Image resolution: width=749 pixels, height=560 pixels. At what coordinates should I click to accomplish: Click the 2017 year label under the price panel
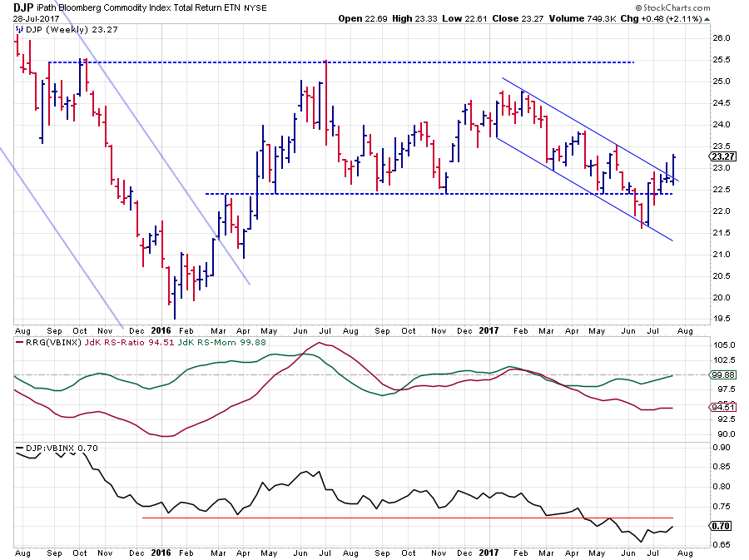[x=489, y=330]
